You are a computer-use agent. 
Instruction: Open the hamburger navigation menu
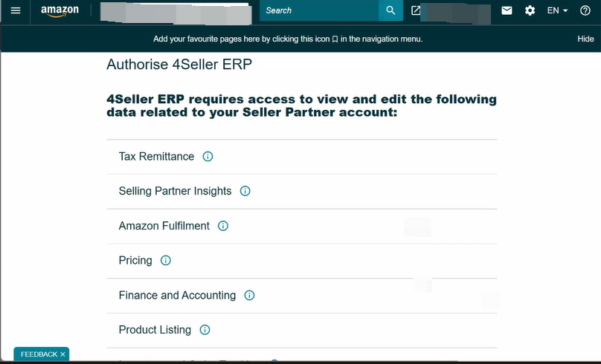(x=15, y=10)
